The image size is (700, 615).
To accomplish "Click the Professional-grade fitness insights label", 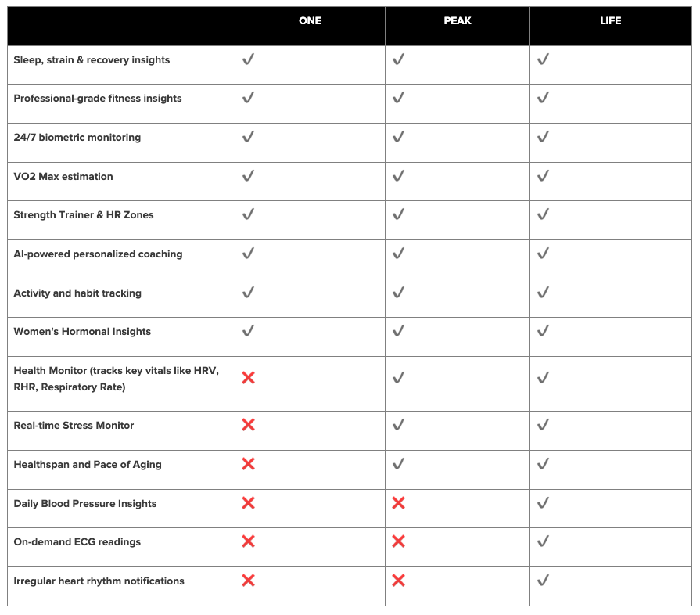I will pyautogui.click(x=97, y=99).
